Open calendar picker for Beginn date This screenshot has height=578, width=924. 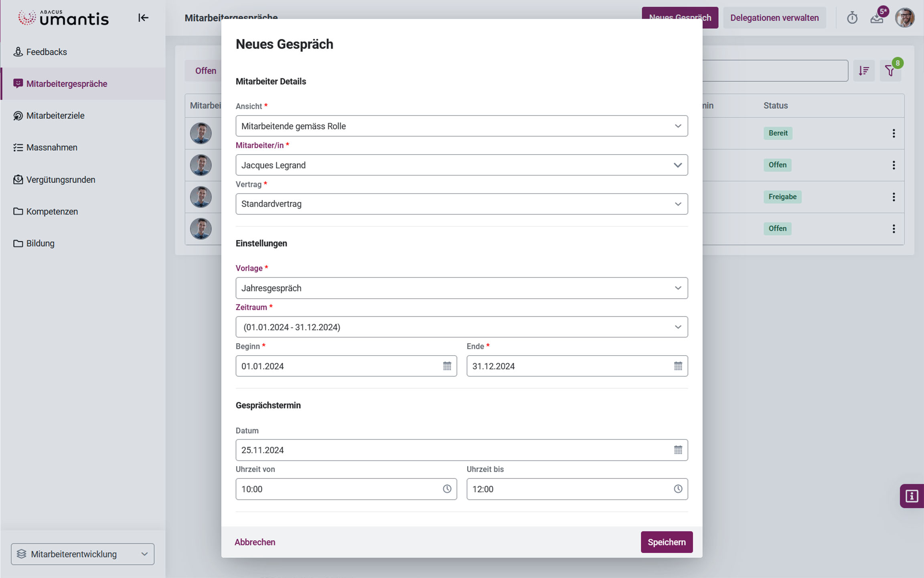(447, 366)
